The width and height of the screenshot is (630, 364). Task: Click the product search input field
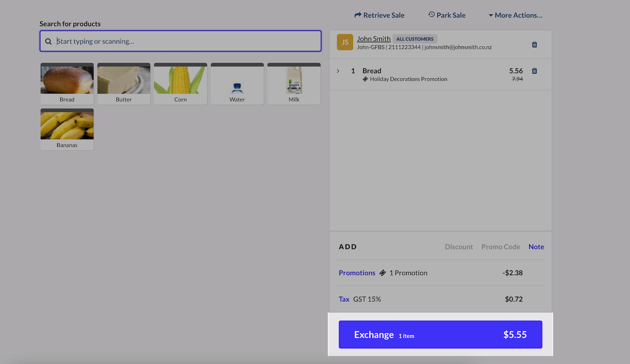180,41
